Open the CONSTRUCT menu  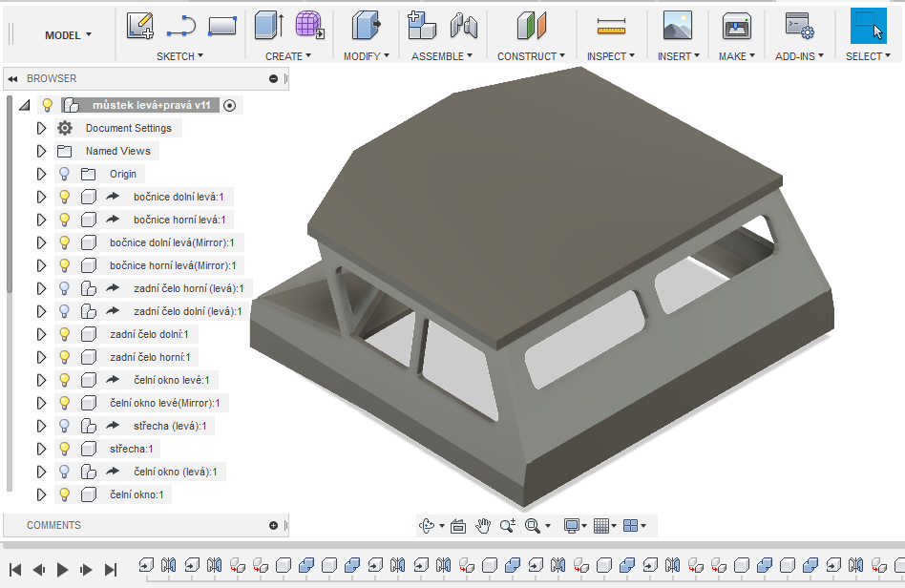coord(531,56)
